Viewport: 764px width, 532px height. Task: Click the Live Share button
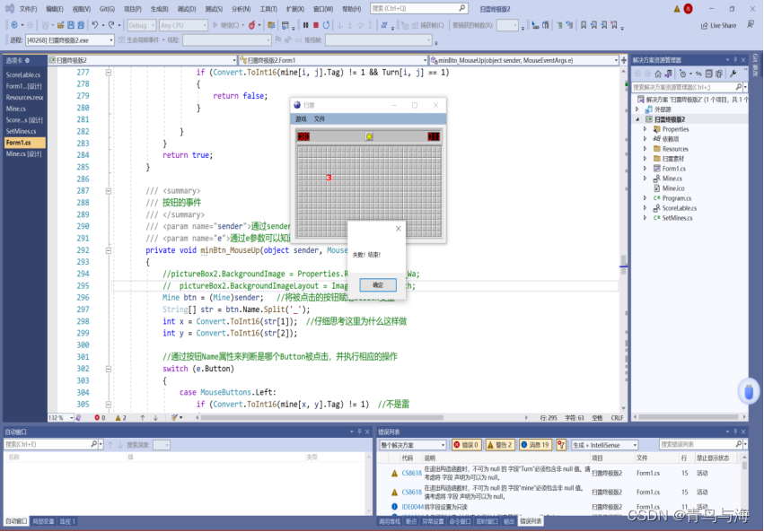(719, 25)
